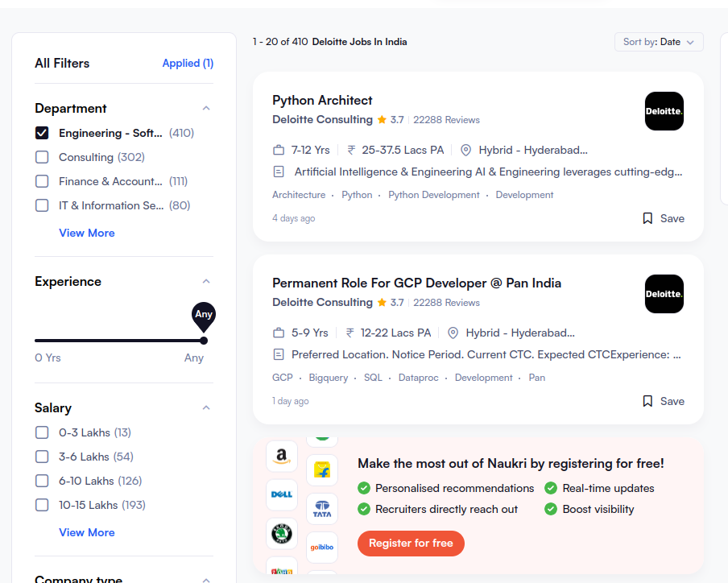Click the Tata logo in the register banner

322,509
